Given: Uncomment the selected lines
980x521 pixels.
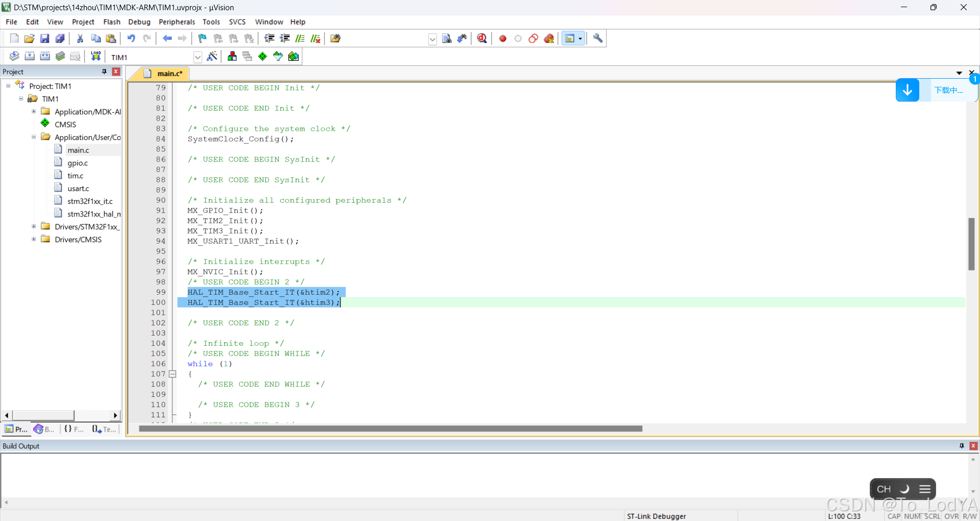Looking at the screenshot, I should (315, 38).
